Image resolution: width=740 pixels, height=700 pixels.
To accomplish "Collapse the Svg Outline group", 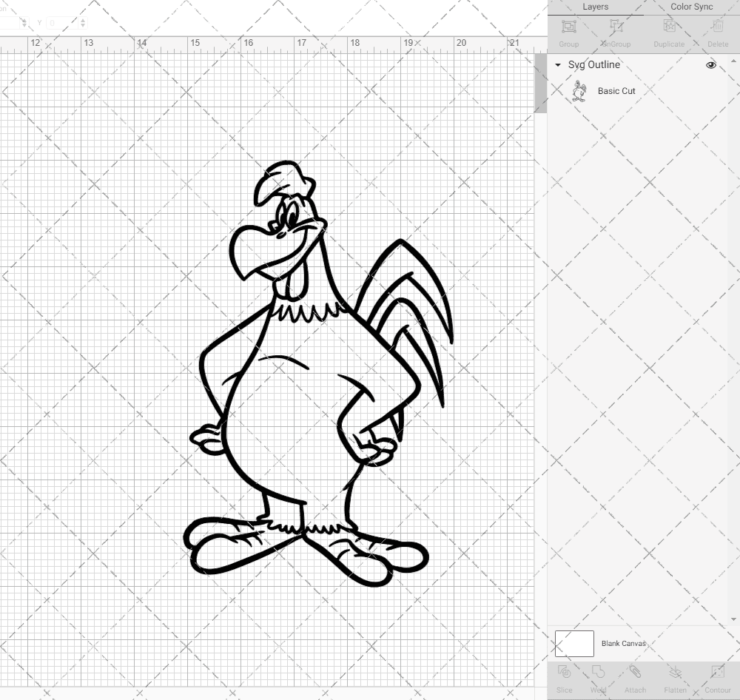I will (558, 64).
